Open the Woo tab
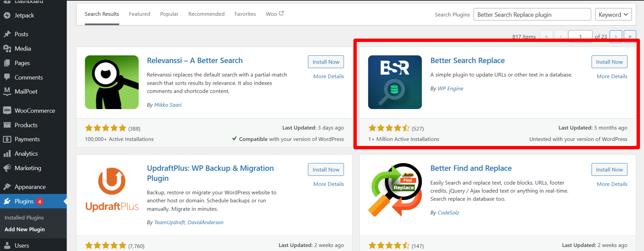Image resolution: width=644 pixels, height=251 pixels. click(271, 14)
